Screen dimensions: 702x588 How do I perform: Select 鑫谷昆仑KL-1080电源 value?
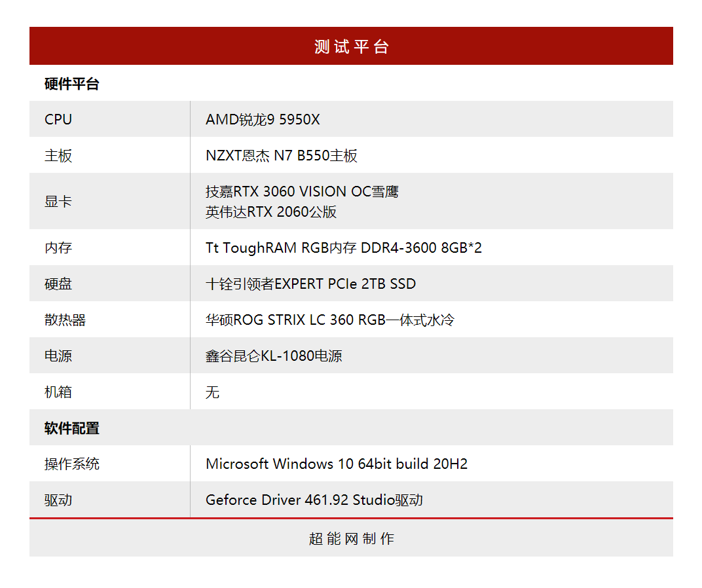274,356
